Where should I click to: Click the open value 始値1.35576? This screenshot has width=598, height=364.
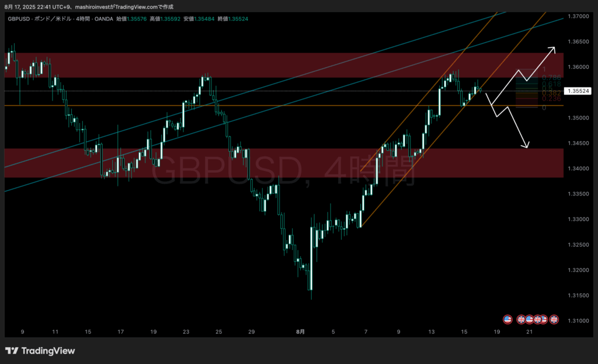(x=131, y=19)
